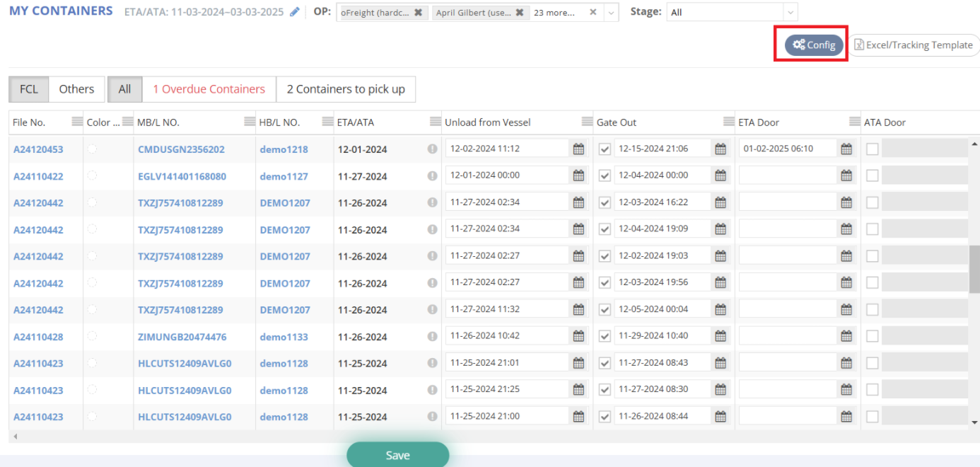Viewport: 980px width, 467px height.
Task: Remove the April Gilbert operator tag
Action: tap(519, 13)
